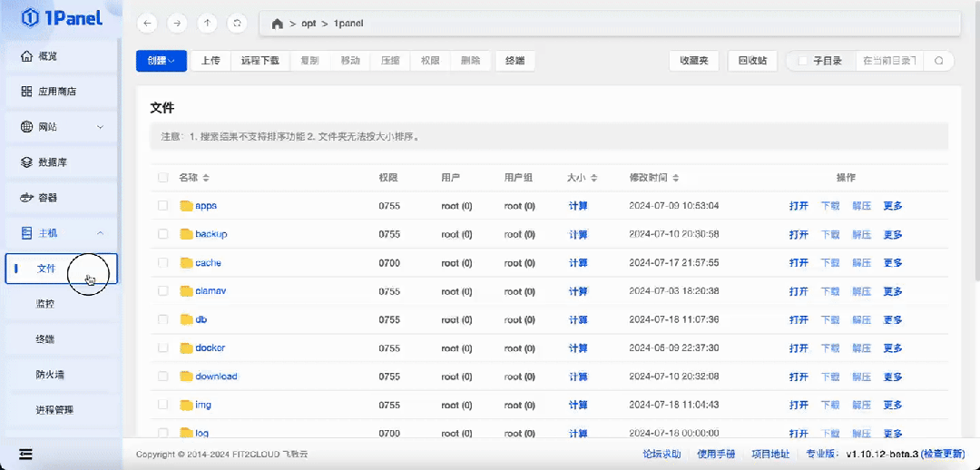Viewport: 980px width, 470px height.
Task: Open 概览 in the sidebar
Action: tap(61, 56)
